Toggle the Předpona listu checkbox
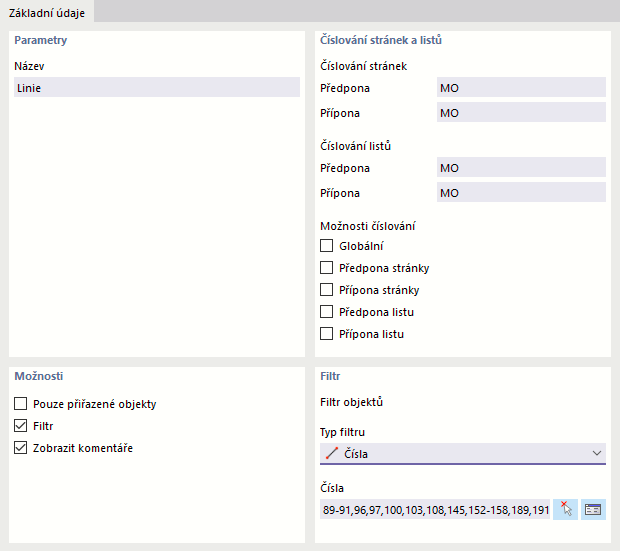 tap(326, 312)
